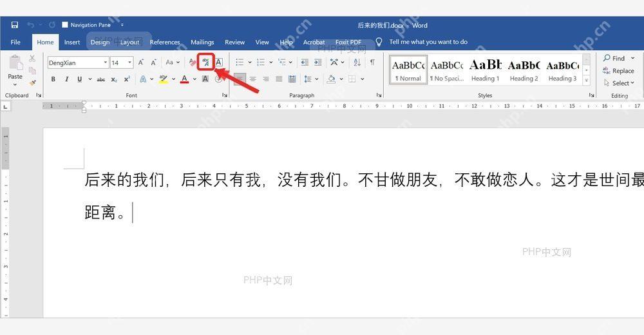Switch to the Design tab
Screen dimensions: 644x335
[100, 42]
